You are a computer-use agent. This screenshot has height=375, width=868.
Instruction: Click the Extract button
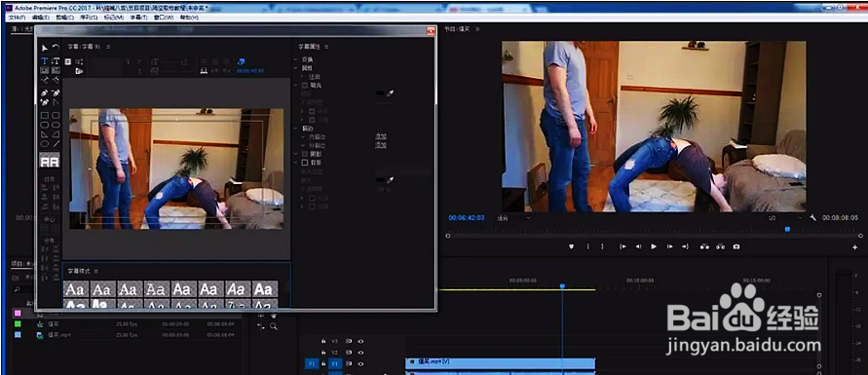click(x=720, y=246)
